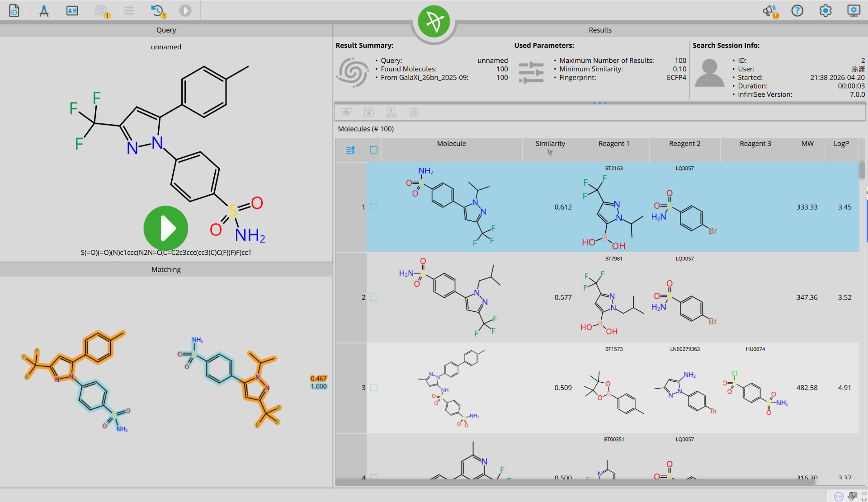The image size is (868, 502).
Task: Check the checkbox for result row 2
Action: tap(373, 297)
